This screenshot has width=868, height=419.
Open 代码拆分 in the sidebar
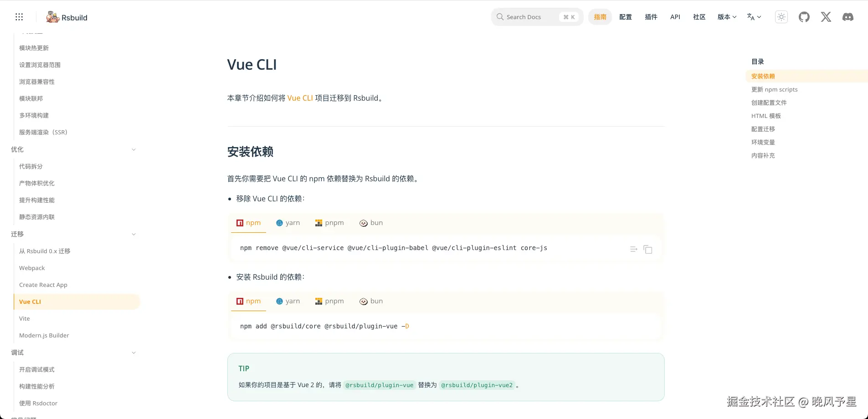[31, 166]
